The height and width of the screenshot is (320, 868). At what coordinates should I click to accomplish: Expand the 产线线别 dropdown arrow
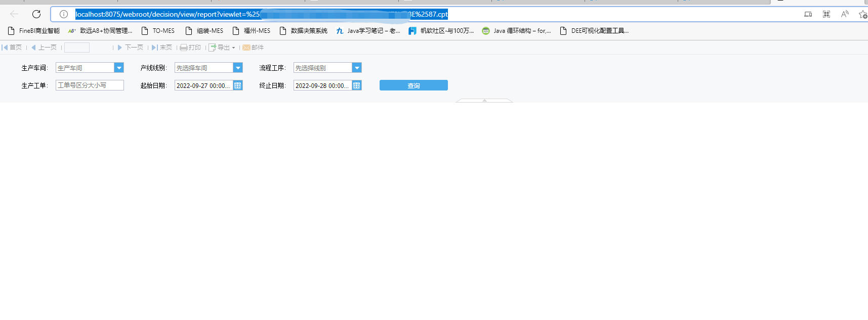click(238, 68)
